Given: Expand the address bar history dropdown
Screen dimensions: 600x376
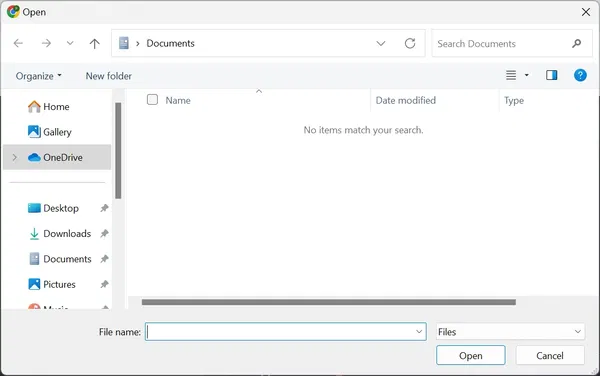Looking at the screenshot, I should point(381,43).
